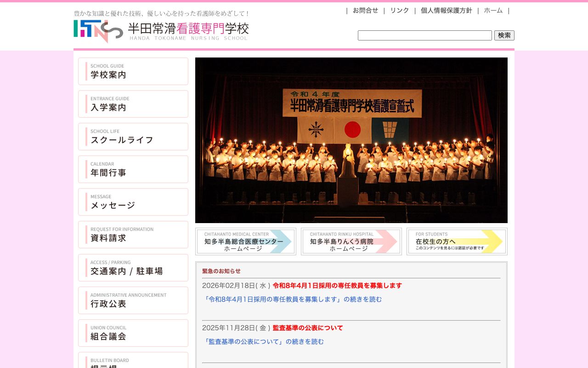View the 行政公表 administrative announcements
This screenshot has height=368, width=588.
tap(133, 300)
